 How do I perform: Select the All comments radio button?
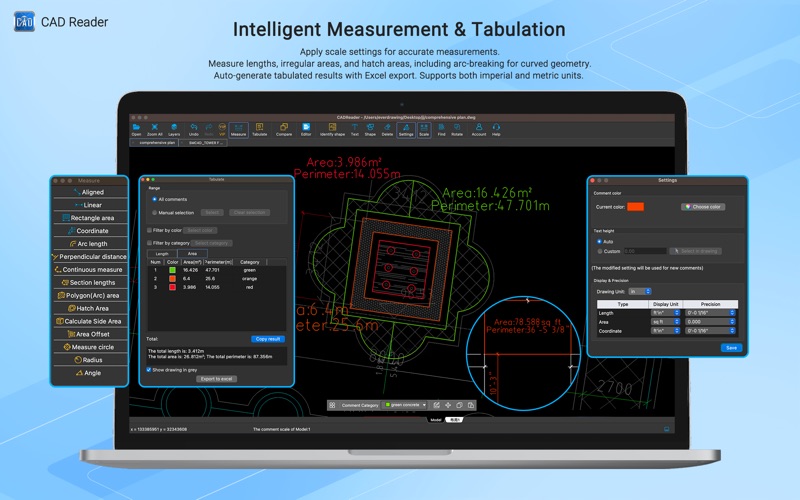(155, 199)
